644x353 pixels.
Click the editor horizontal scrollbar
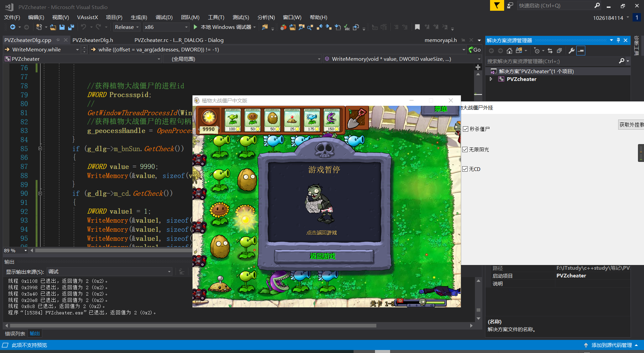[x=113, y=250]
